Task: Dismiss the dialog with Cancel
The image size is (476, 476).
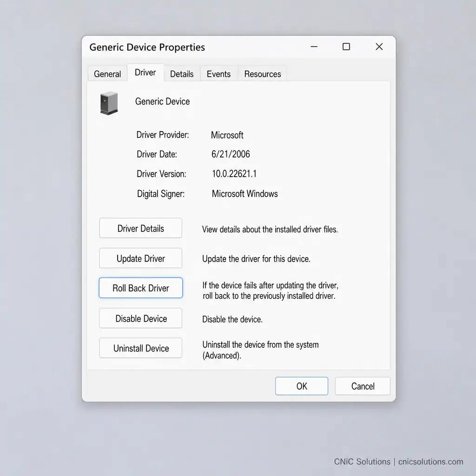Action: (x=363, y=386)
